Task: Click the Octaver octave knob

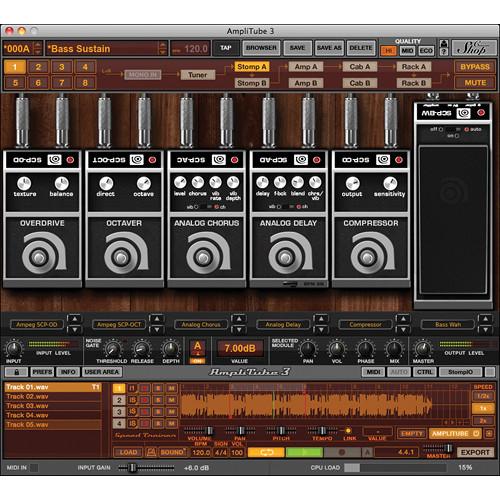Action: (144, 183)
